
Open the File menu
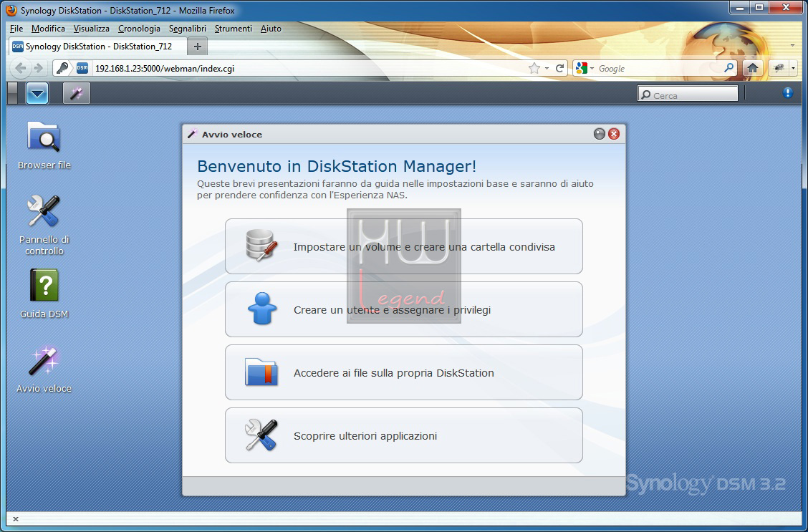coord(16,29)
